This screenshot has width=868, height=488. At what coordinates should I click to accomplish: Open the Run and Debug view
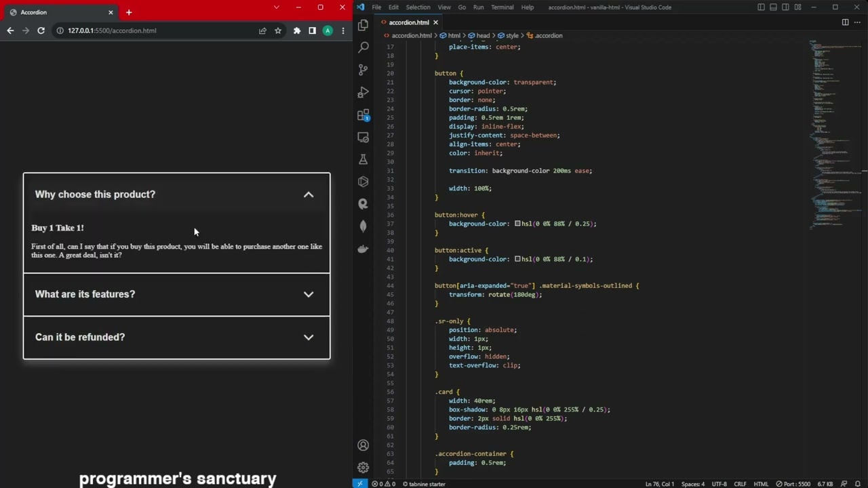point(363,91)
